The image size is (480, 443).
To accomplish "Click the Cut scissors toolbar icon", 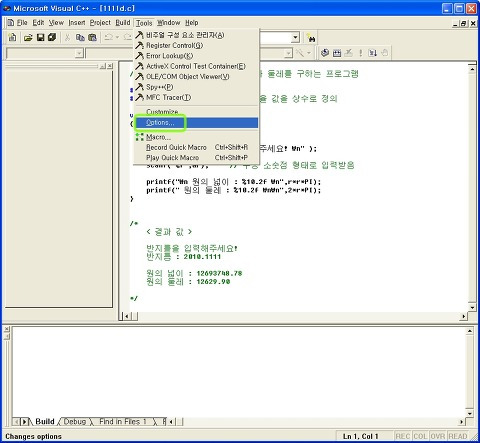I will (x=68, y=38).
